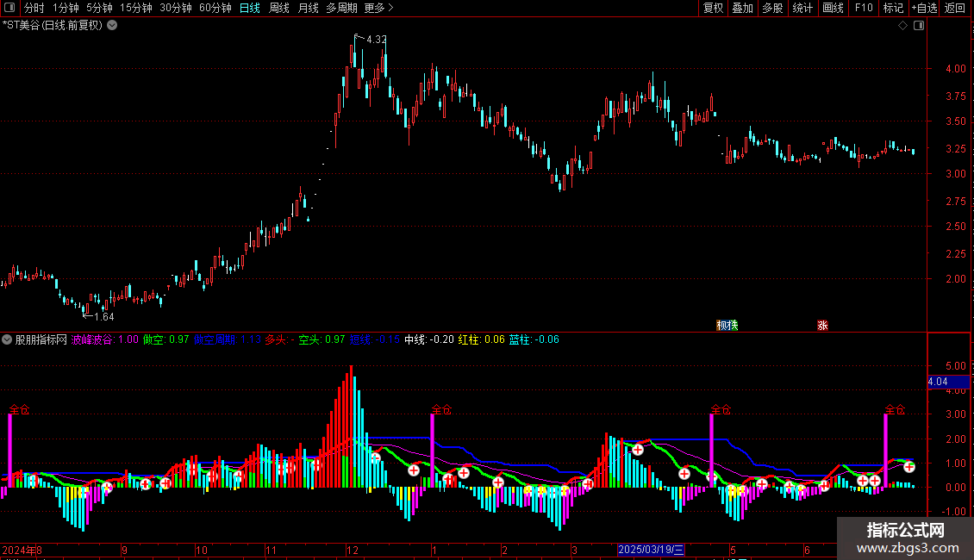Screen dimensions: 974x560
Task: Click the 叠加 overlay button
Action: click(x=743, y=8)
